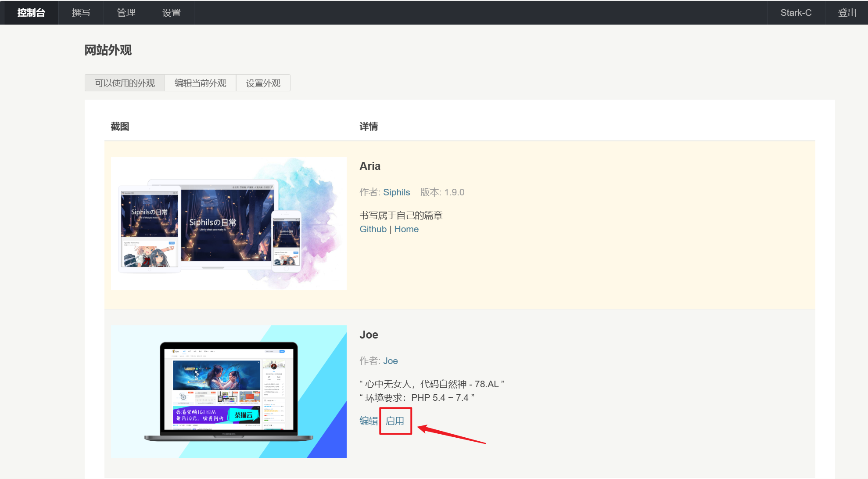This screenshot has width=868, height=479.
Task: Click 编辑 to edit Joe theme
Action: [x=369, y=421]
